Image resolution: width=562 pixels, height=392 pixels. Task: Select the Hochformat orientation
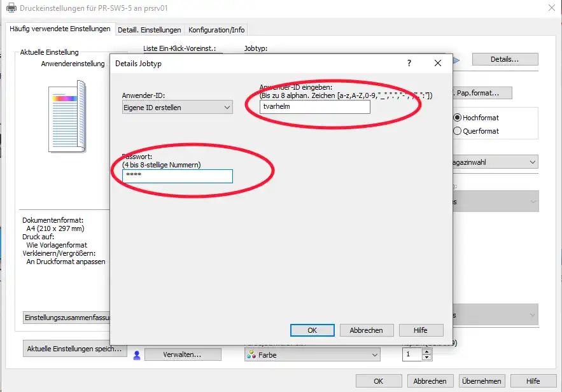pyautogui.click(x=457, y=118)
